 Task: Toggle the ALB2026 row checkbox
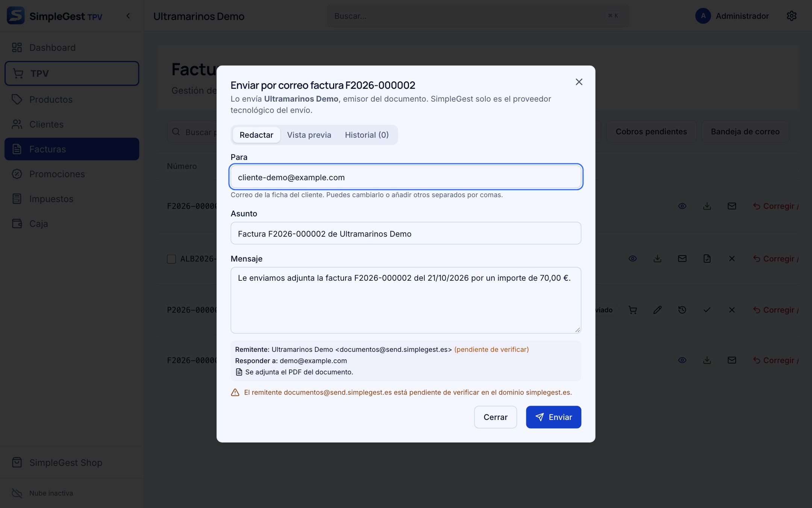coord(171,259)
